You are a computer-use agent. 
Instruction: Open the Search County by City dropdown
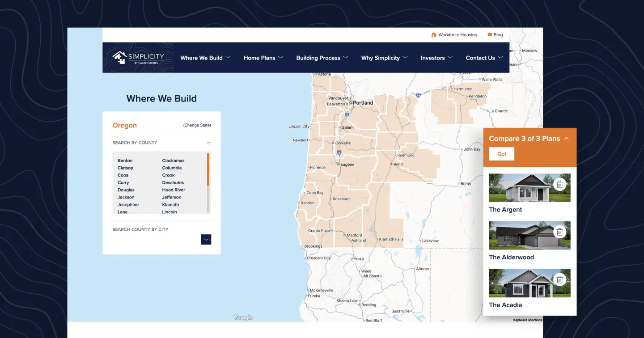[x=206, y=239]
